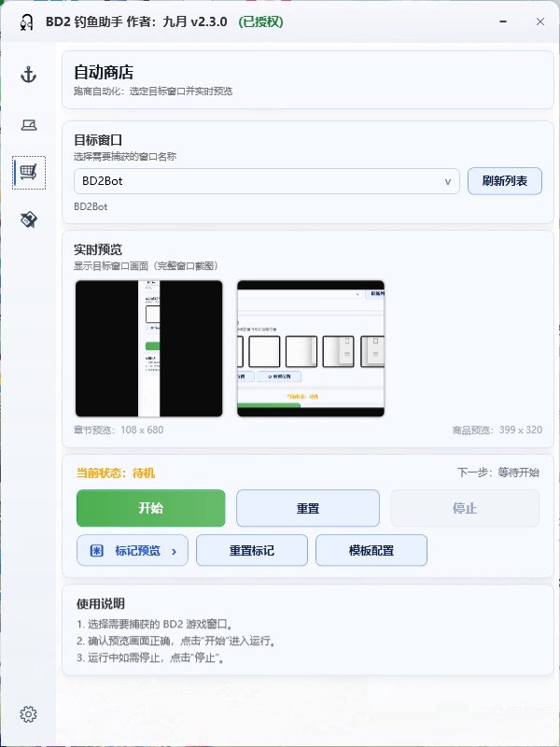
Task: Click the app logo in title bar
Action: tap(27, 21)
